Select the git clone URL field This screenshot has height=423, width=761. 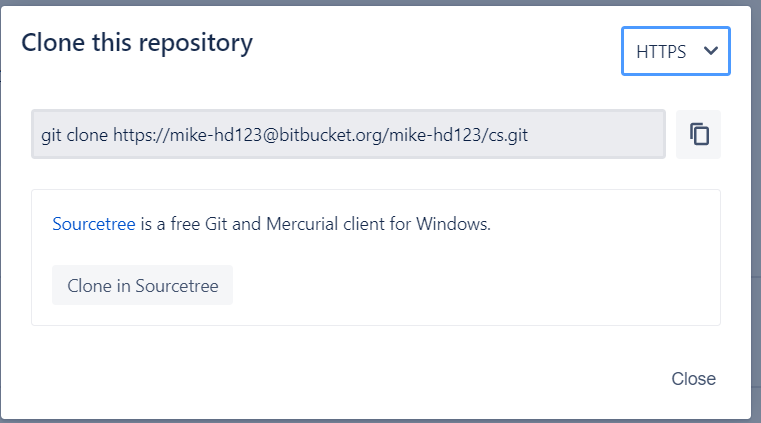[x=348, y=134]
